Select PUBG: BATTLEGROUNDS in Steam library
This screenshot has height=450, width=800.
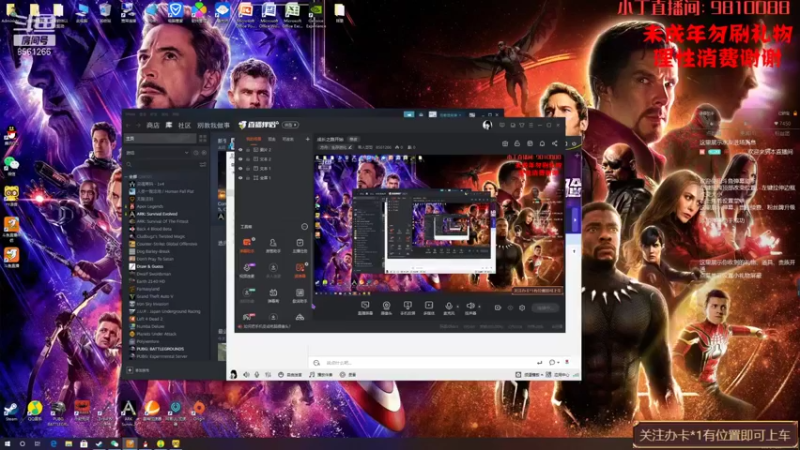[157, 349]
